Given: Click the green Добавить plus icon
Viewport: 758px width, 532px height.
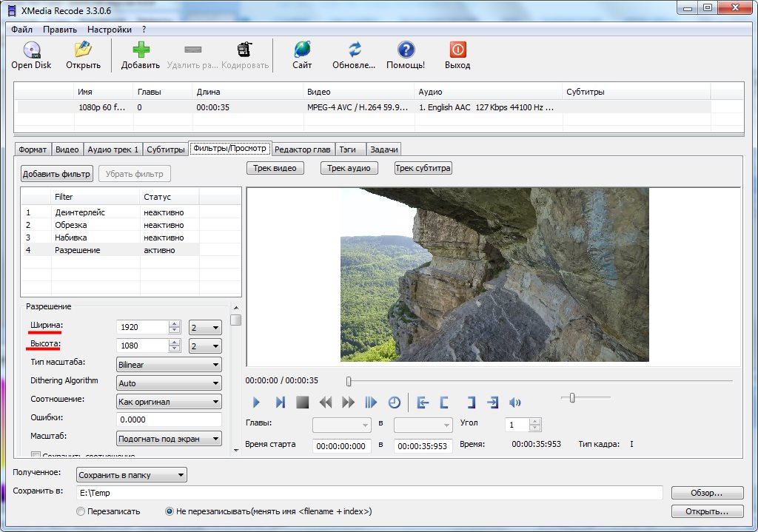Looking at the screenshot, I should tap(141, 50).
